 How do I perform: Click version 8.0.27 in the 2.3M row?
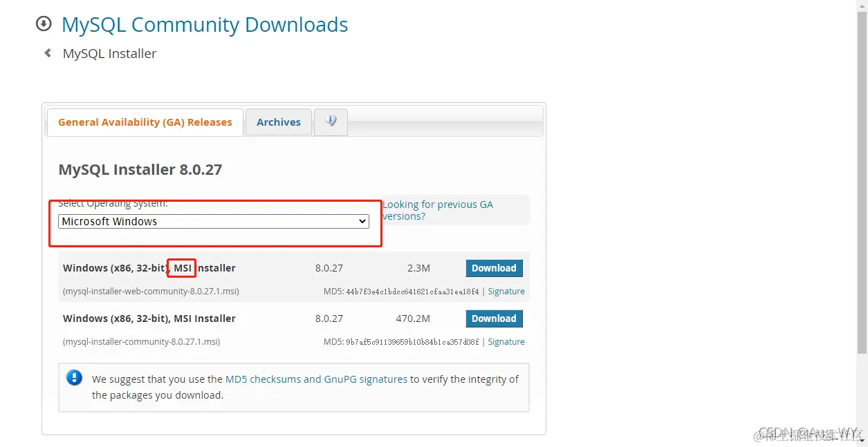point(329,268)
